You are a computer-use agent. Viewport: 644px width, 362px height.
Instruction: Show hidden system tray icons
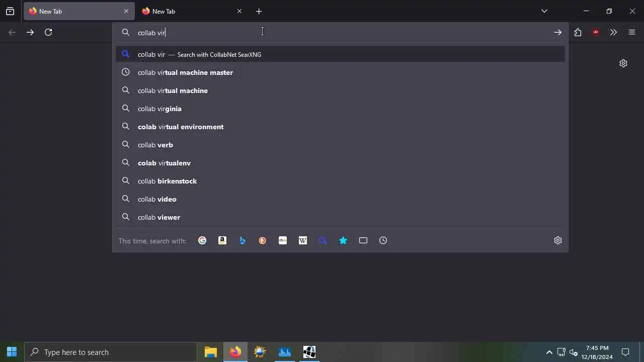tap(549, 352)
